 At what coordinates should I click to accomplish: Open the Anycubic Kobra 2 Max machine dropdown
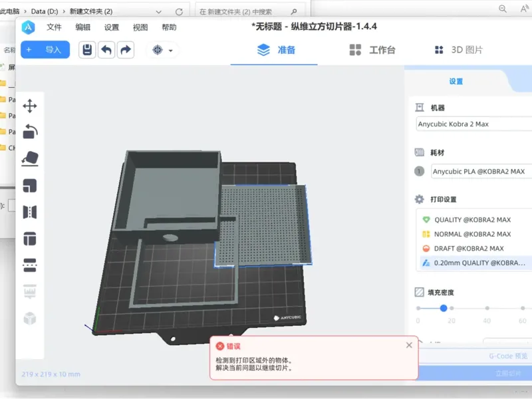[x=474, y=124]
